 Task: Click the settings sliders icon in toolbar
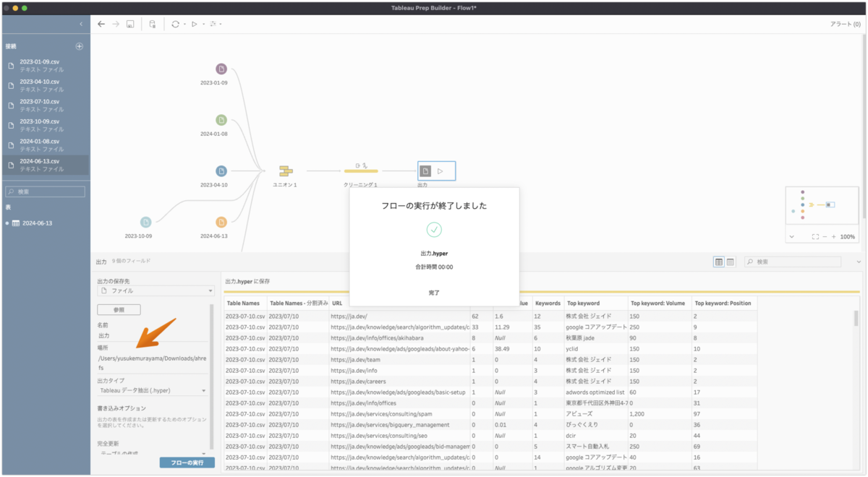213,24
